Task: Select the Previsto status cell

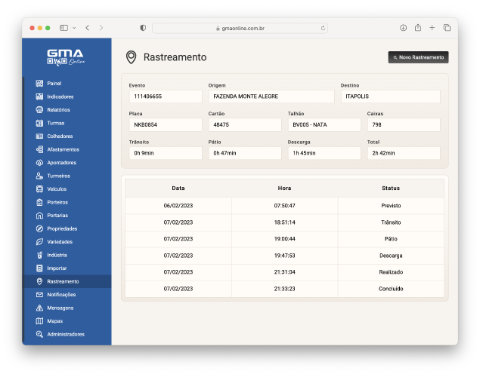Action: 391,206
